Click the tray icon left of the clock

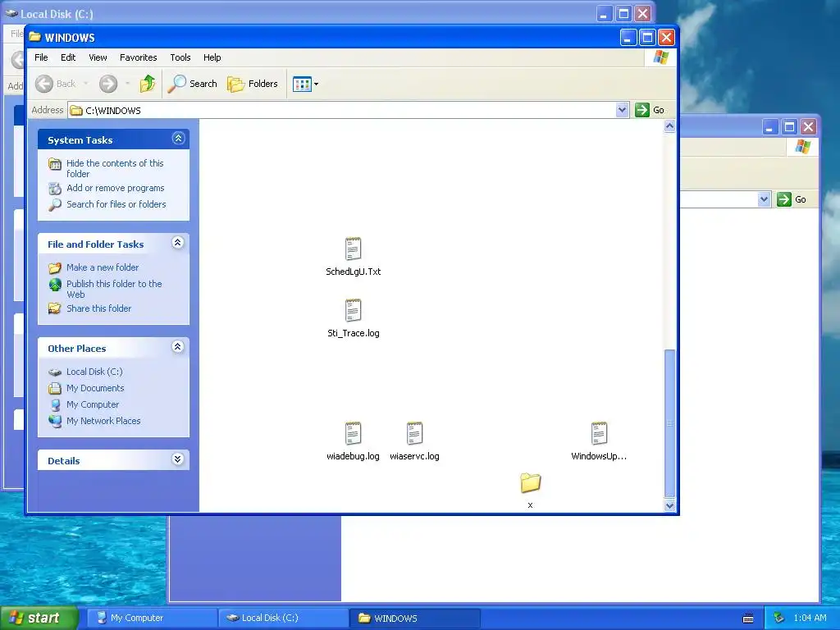[779, 619]
